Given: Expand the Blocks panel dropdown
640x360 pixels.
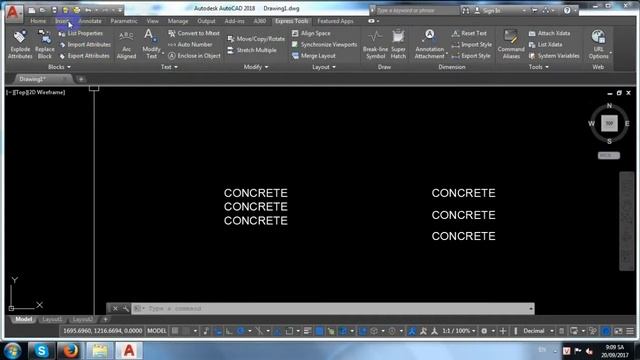Looking at the screenshot, I should 59,67.
